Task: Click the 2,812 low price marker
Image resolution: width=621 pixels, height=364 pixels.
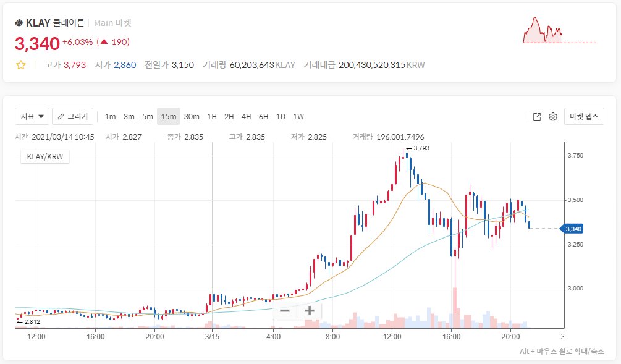Action: 28,321
